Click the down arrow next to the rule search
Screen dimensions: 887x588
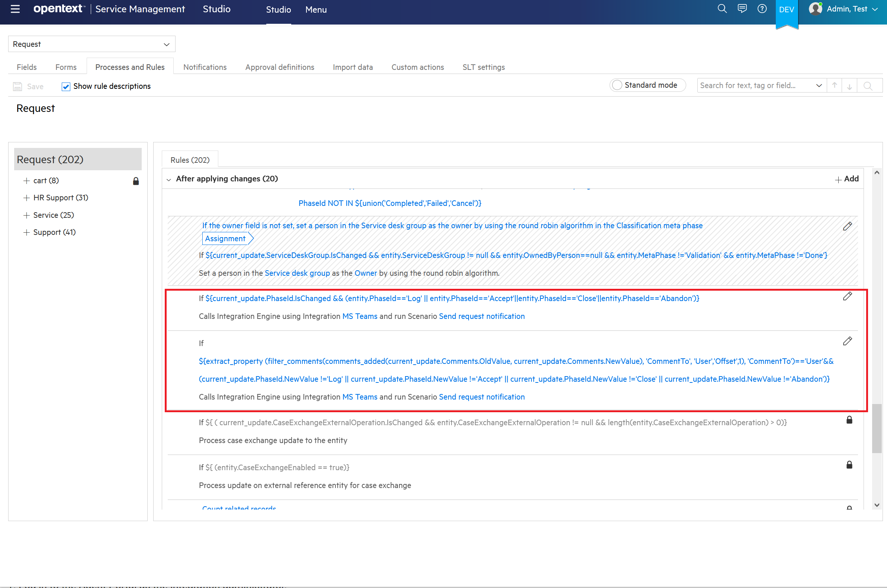[849, 85]
